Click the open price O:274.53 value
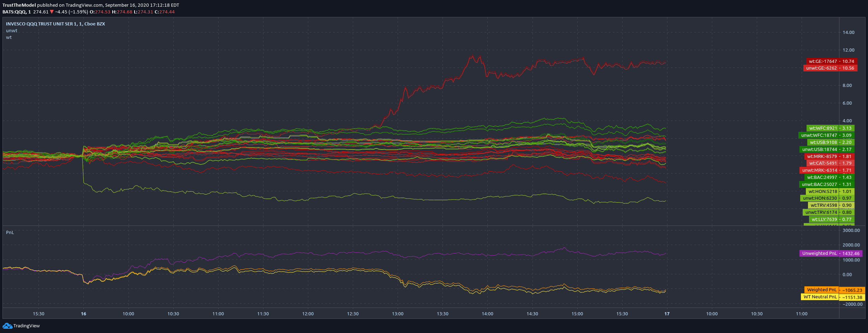 click(x=100, y=12)
